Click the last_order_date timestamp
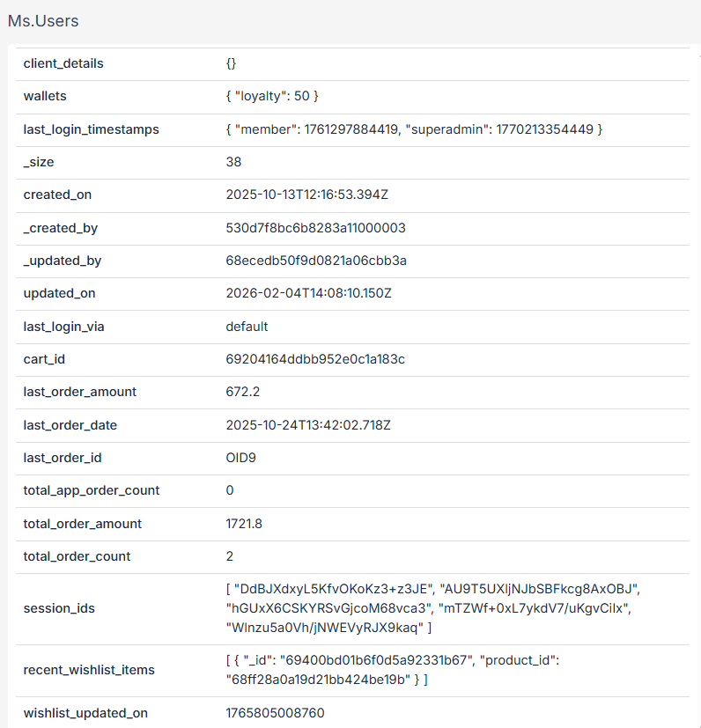The width and height of the screenshot is (701, 728). (308, 425)
